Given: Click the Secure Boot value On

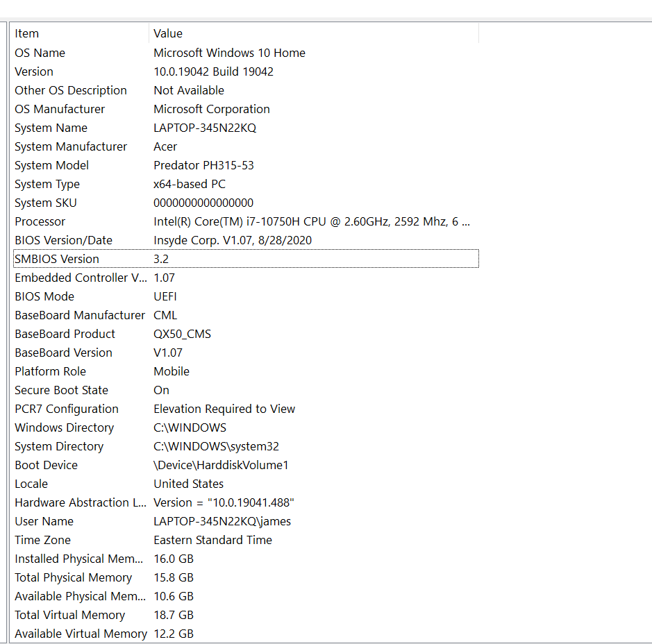Looking at the screenshot, I should click(x=161, y=390).
